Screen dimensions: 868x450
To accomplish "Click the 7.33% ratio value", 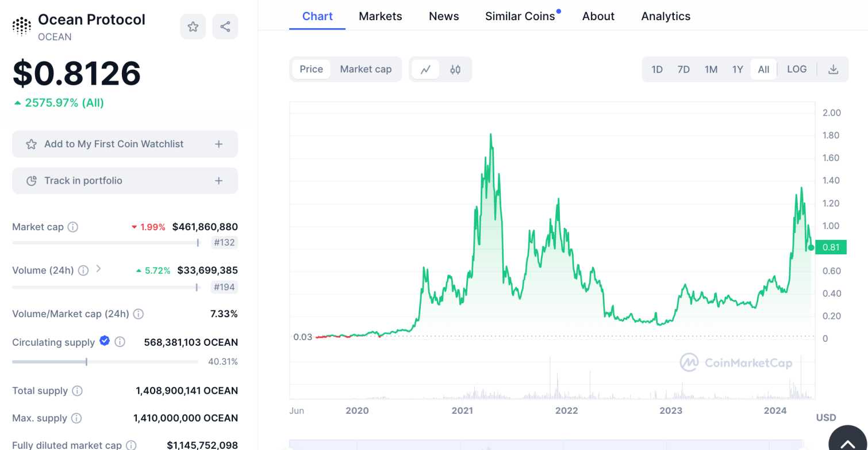I will pos(224,314).
